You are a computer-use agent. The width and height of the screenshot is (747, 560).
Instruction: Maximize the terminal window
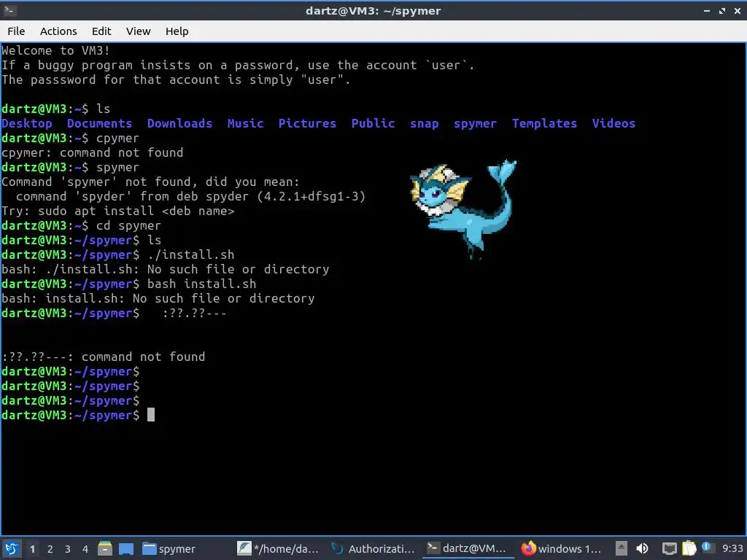tap(722, 10)
